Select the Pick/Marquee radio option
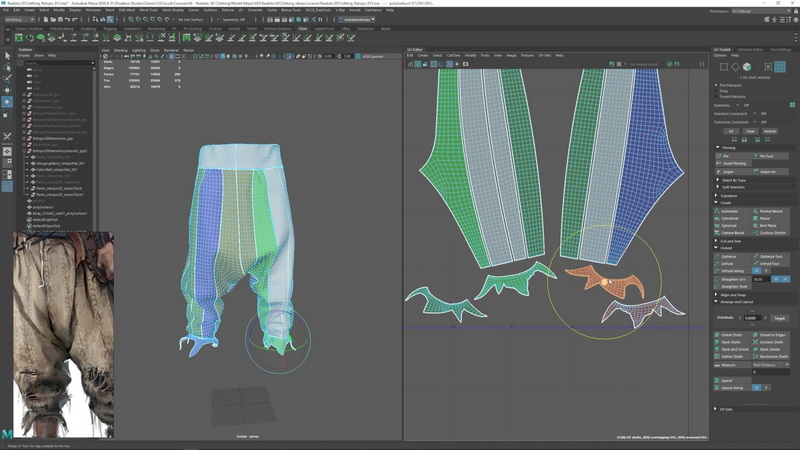Screen dimensions: 800x450 716,85
